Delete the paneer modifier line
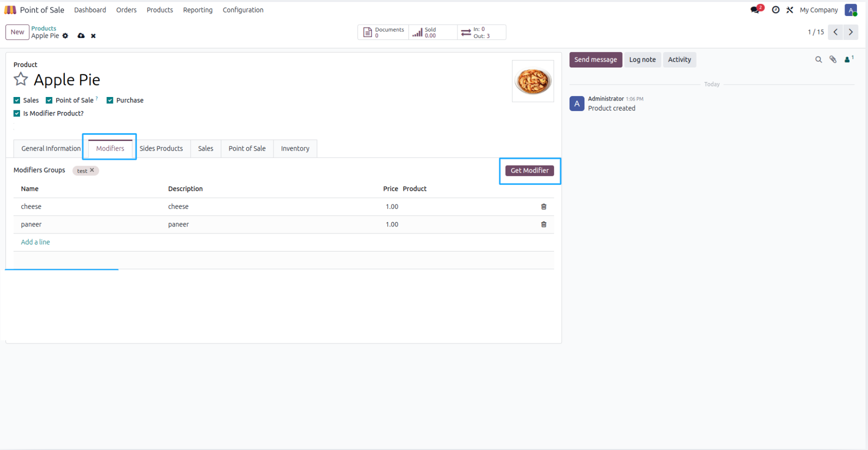 coord(543,224)
